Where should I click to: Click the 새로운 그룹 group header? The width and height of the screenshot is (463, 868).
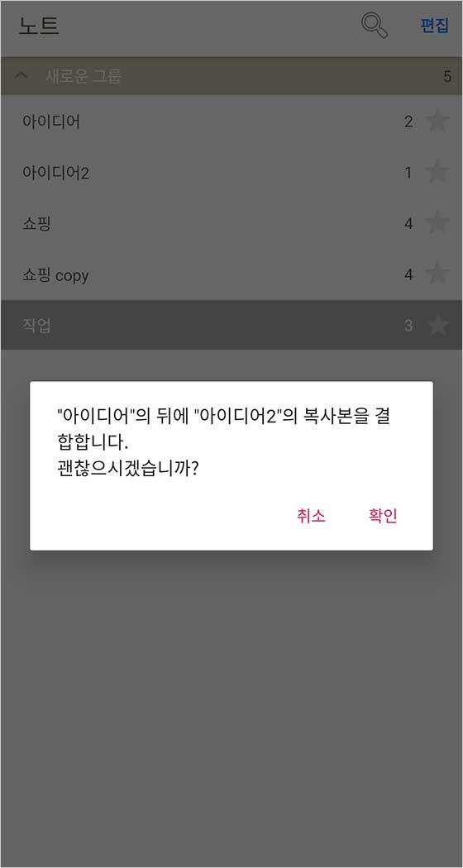coord(231,76)
